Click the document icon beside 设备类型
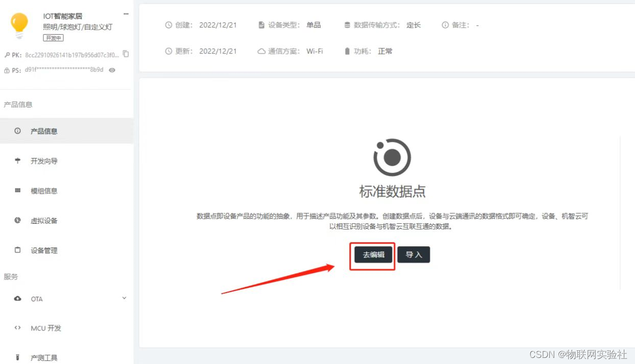The height and width of the screenshot is (364, 635). pos(261,25)
